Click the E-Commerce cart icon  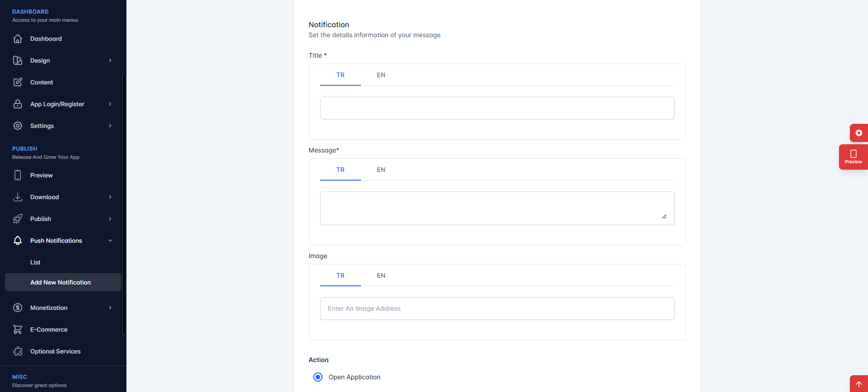click(18, 329)
